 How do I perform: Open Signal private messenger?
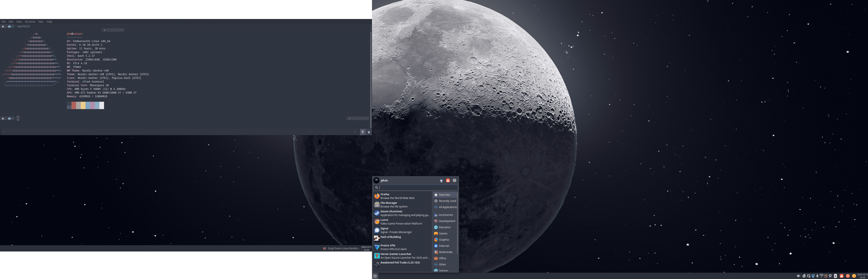[402, 230]
